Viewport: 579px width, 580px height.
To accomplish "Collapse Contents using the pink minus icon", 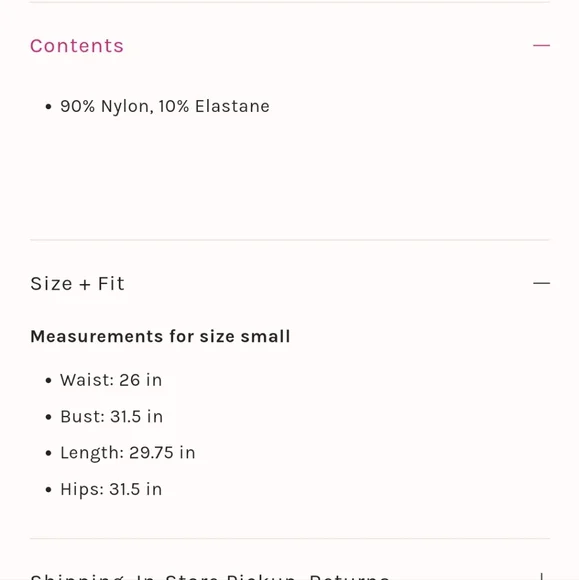I will (x=541, y=45).
